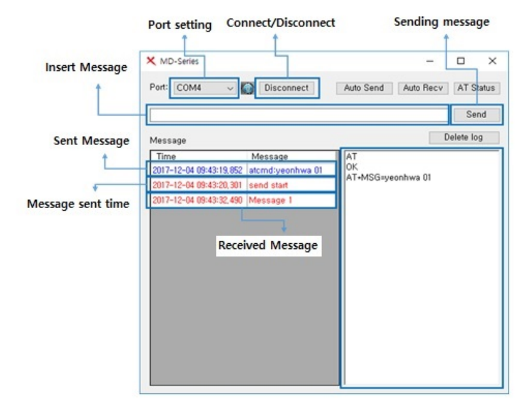Click the Auto Recv button

[423, 88]
